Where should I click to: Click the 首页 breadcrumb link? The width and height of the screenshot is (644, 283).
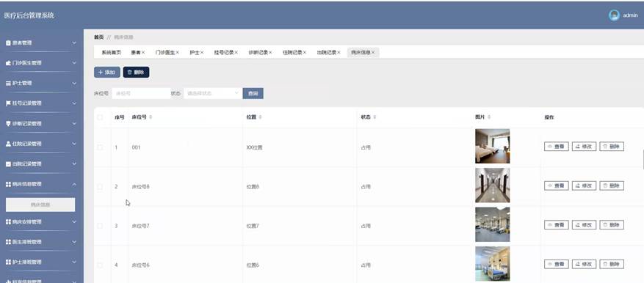click(98, 37)
